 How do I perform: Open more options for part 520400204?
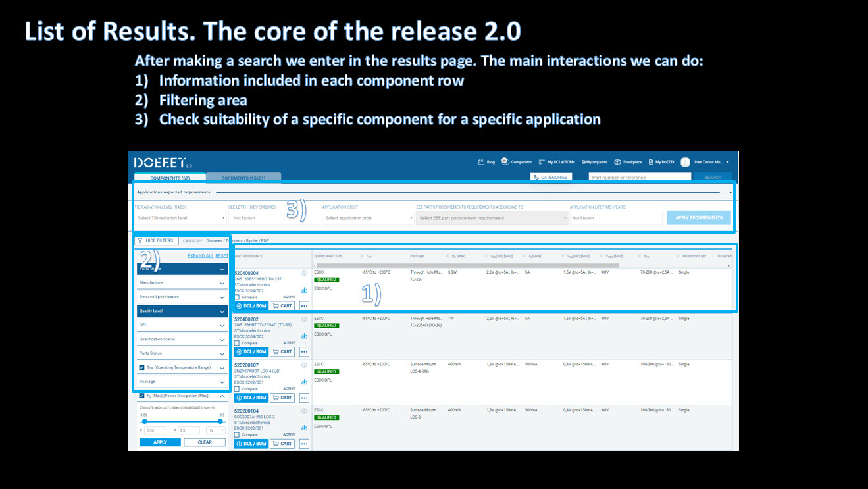[x=304, y=306]
